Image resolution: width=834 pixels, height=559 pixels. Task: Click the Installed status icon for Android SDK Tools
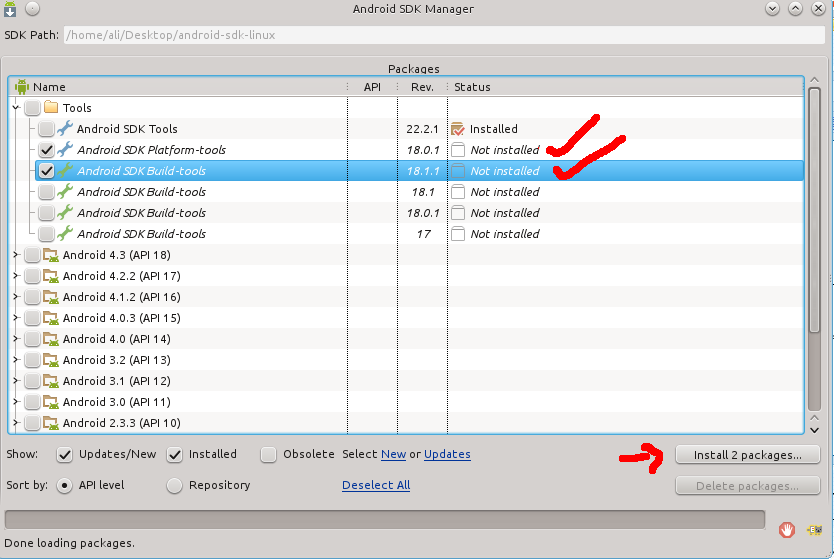tap(457, 129)
